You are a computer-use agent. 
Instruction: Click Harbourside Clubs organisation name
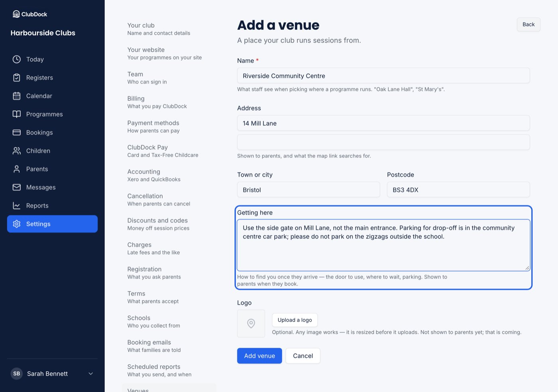tap(43, 33)
